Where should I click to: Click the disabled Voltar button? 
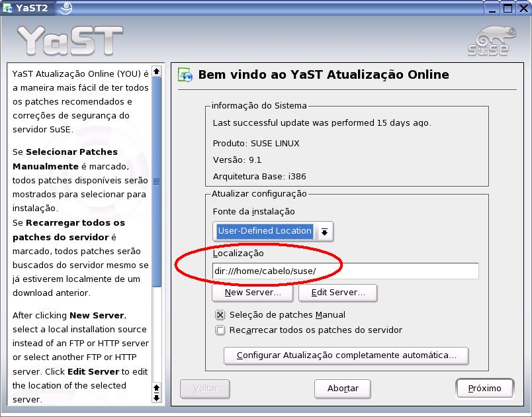click(205, 389)
